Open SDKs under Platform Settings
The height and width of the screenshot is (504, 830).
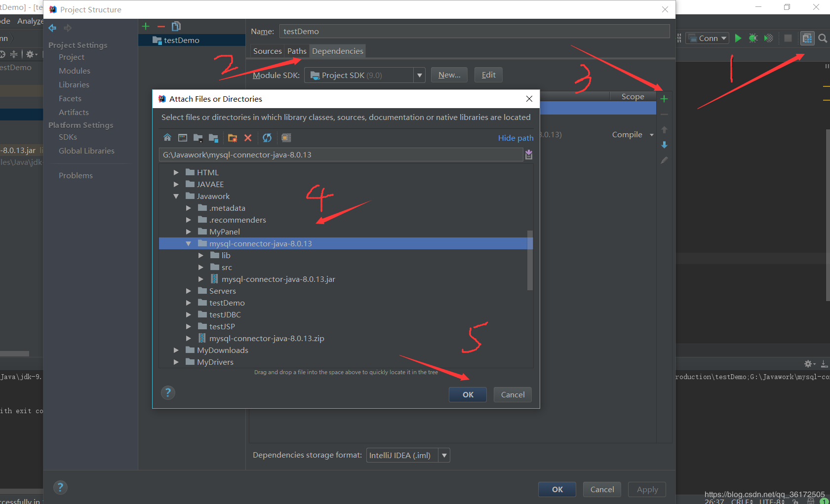(68, 137)
